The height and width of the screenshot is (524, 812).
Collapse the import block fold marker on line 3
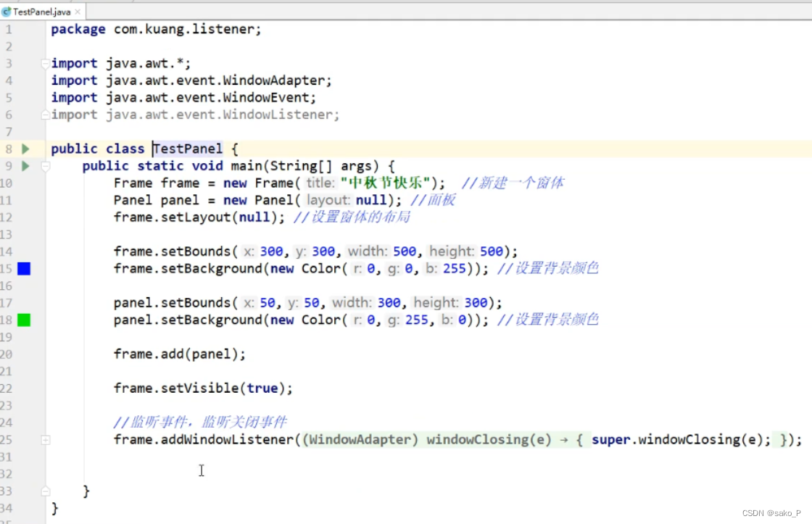pos(46,64)
